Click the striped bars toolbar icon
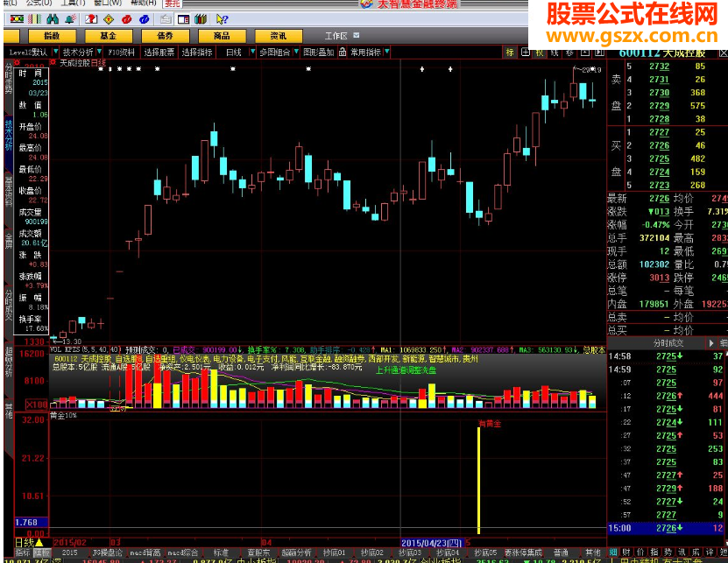 click(x=35, y=19)
